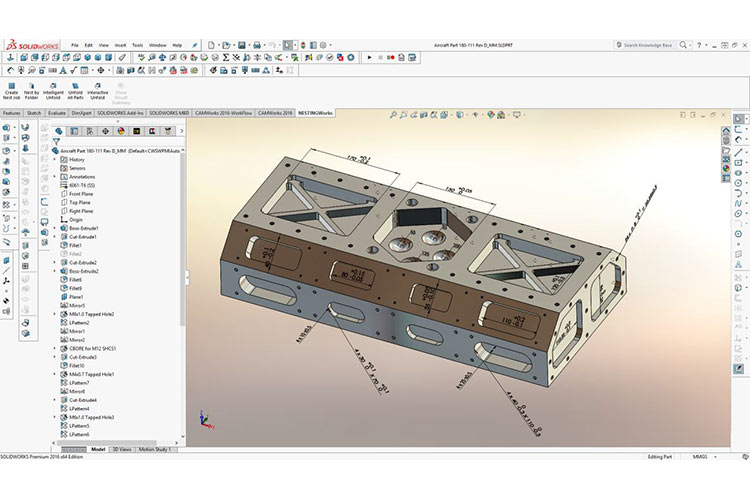Click Unfold All Parts icon
The height and width of the screenshot is (500, 750).
(x=76, y=86)
